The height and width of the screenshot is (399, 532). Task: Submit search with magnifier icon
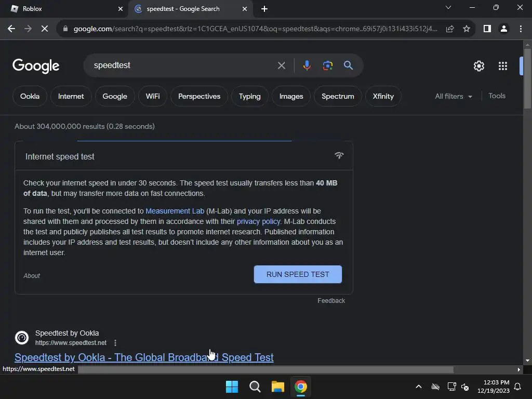[348, 65]
